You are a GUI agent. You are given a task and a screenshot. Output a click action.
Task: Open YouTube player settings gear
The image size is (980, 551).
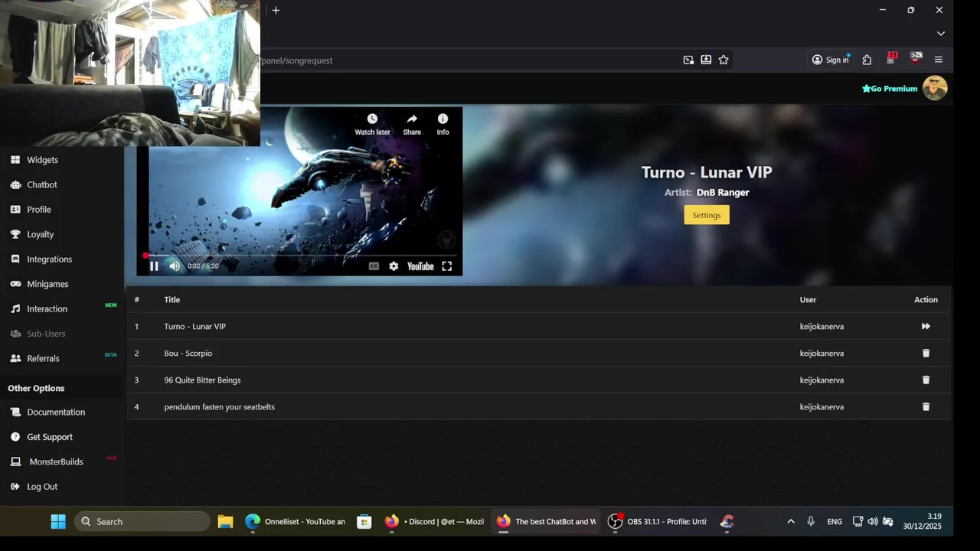pos(394,266)
